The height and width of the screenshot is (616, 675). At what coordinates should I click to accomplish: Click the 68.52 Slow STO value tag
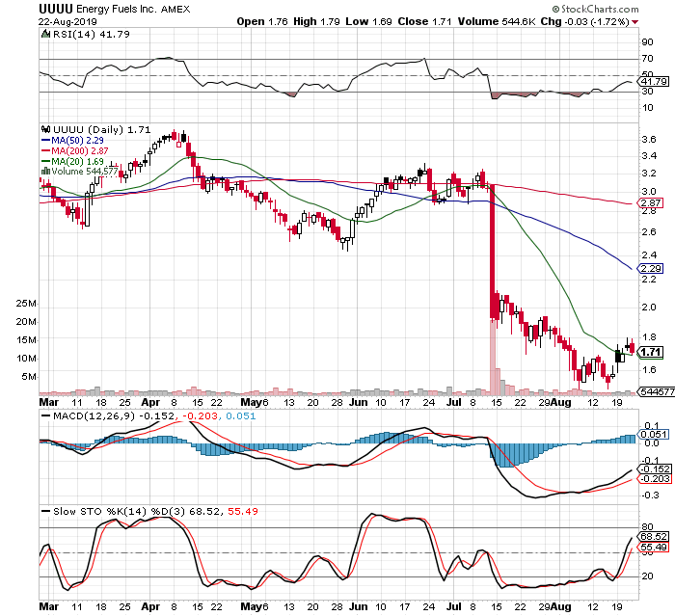(654, 535)
